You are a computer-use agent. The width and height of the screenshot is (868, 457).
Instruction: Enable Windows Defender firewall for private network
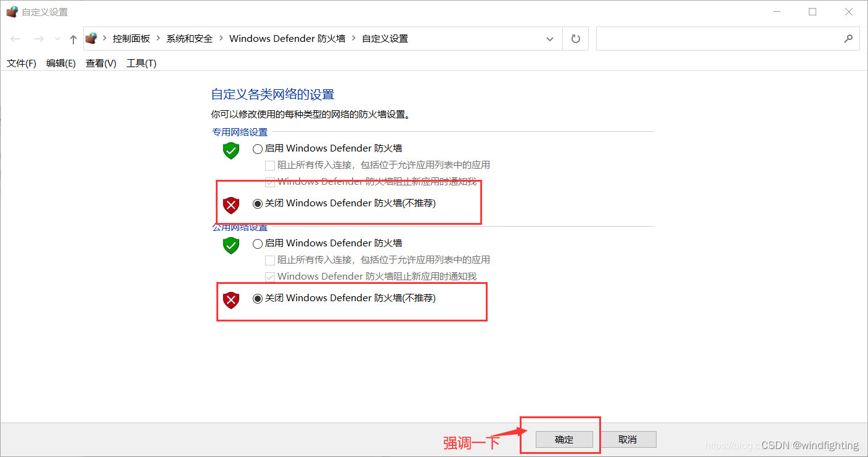pyautogui.click(x=257, y=148)
